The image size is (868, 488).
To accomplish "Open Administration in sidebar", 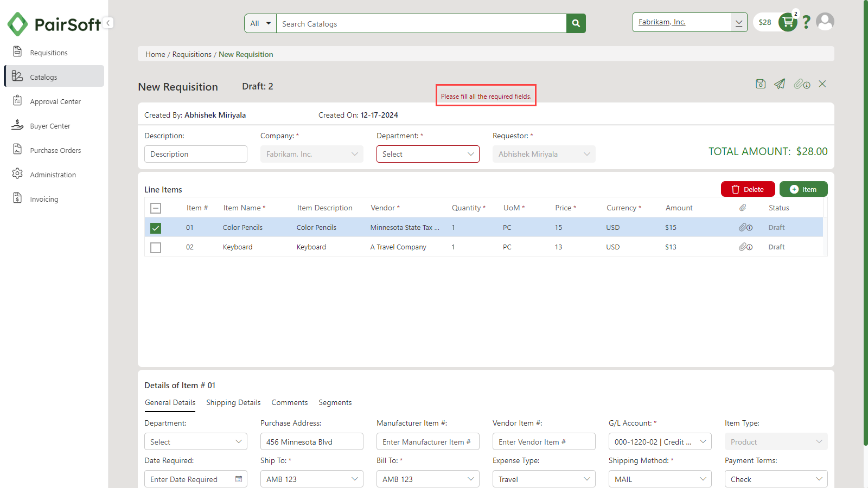I will 54,175.
